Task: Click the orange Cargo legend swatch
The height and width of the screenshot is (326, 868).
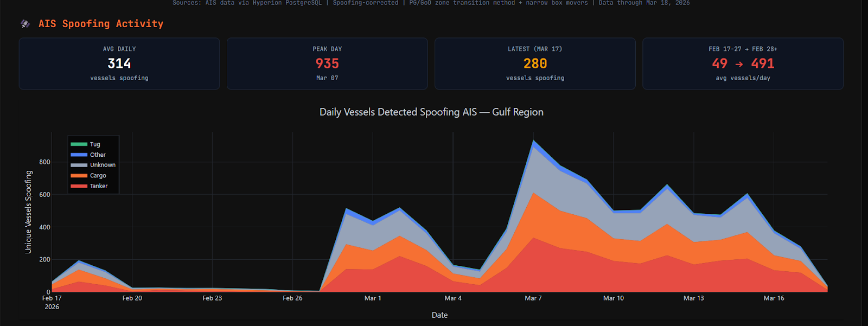Action: click(x=79, y=176)
